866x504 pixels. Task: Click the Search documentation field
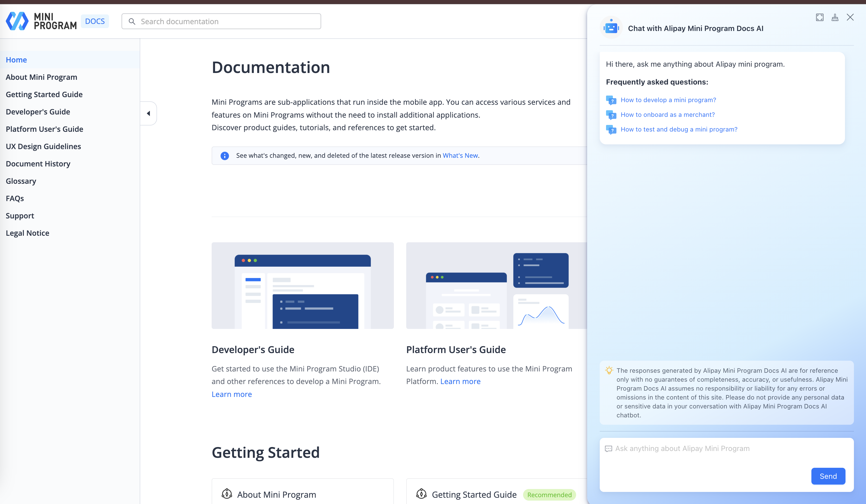pyautogui.click(x=227, y=21)
